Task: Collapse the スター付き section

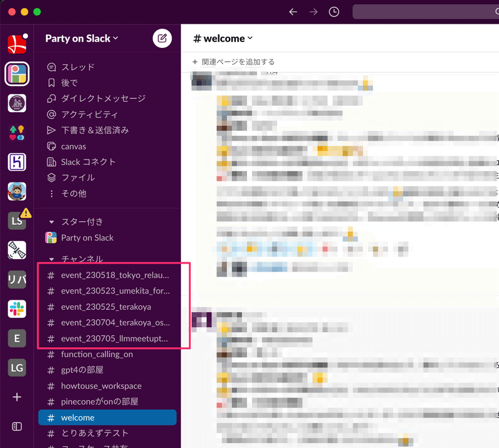Action: [52, 222]
